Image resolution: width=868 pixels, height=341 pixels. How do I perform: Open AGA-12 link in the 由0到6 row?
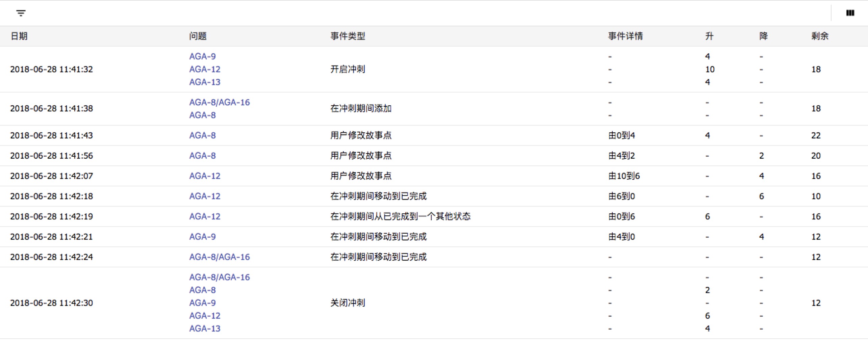pyautogui.click(x=205, y=216)
